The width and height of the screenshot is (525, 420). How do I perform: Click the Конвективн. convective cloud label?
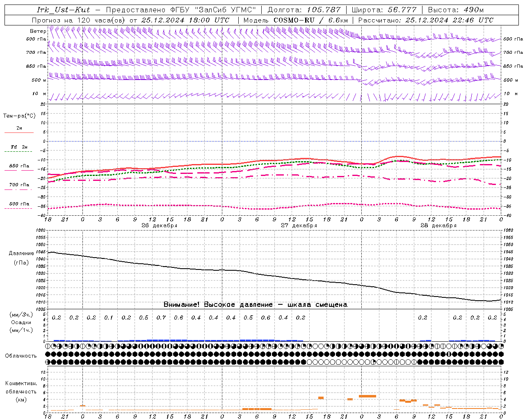[x=21, y=383]
